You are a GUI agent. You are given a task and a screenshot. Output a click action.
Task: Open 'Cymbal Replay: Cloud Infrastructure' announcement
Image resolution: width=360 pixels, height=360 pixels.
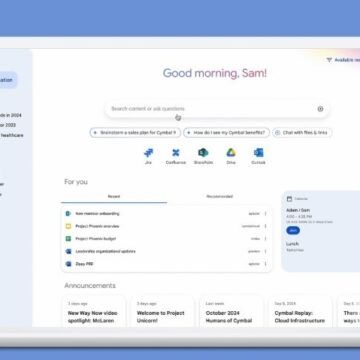pos(300,311)
